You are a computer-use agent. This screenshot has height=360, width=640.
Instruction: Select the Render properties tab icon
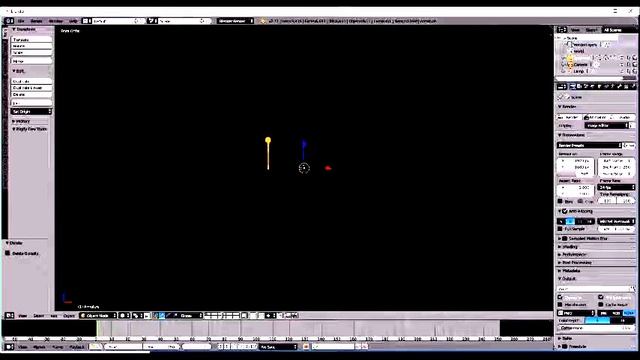pyautogui.click(x=573, y=87)
